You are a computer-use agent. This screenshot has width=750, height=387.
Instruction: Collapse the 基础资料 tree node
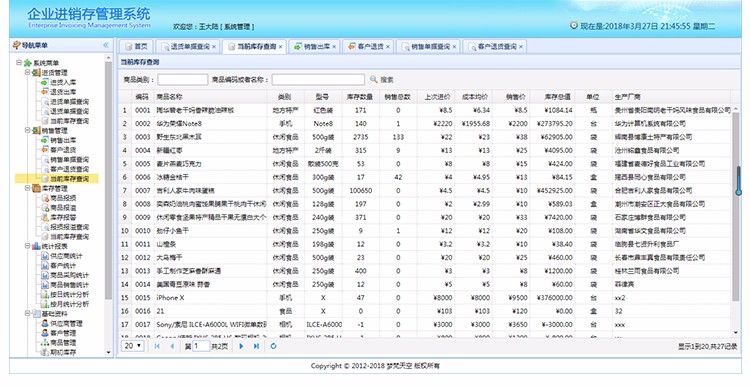click(x=28, y=314)
